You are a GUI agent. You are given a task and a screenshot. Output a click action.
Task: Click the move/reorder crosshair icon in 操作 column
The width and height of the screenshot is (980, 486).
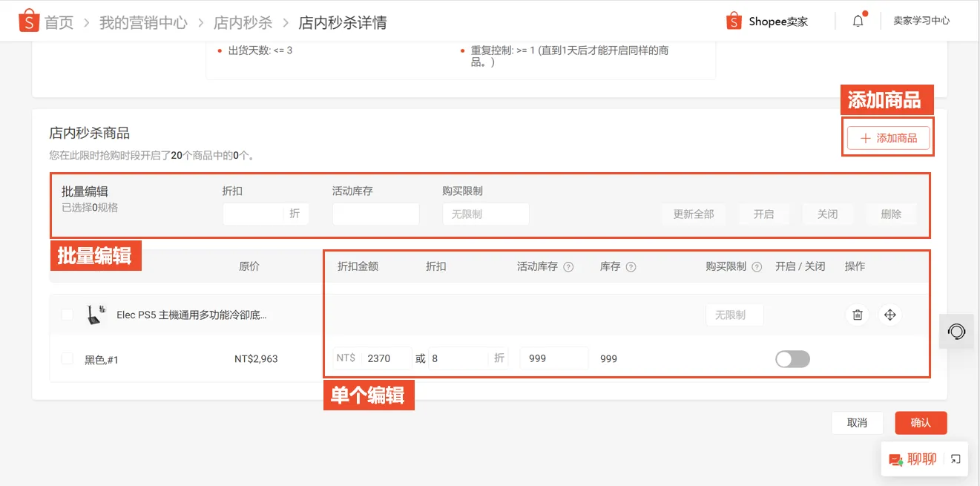[890, 315]
